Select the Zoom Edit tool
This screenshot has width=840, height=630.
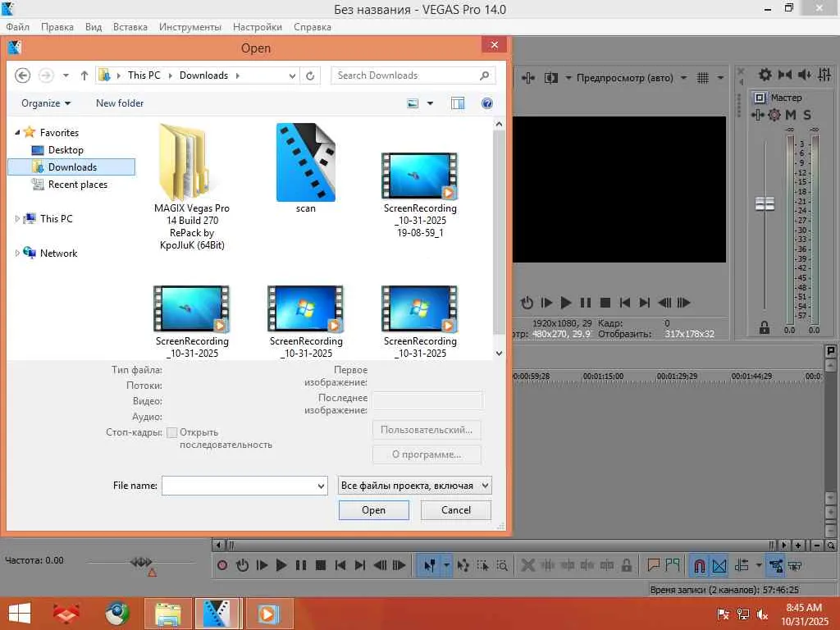pos(502,565)
